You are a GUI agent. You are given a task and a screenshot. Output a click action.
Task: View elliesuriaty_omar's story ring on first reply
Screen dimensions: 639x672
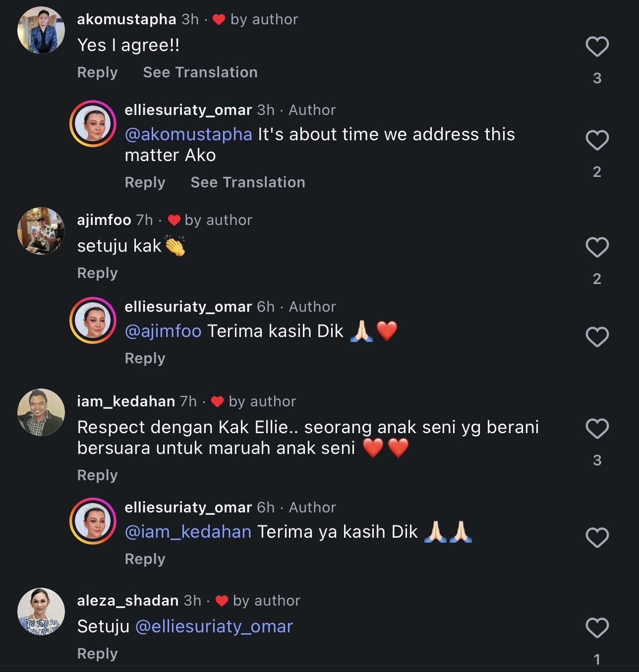click(x=93, y=123)
